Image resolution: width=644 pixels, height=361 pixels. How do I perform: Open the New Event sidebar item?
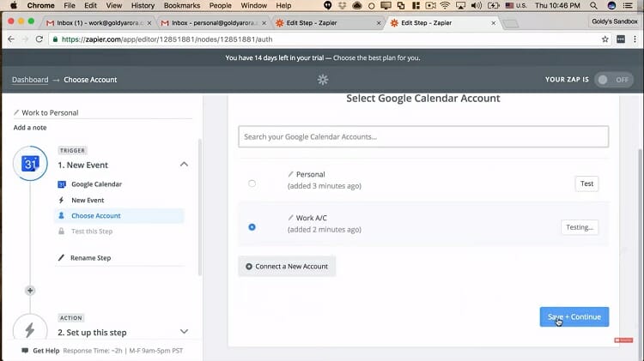88,200
